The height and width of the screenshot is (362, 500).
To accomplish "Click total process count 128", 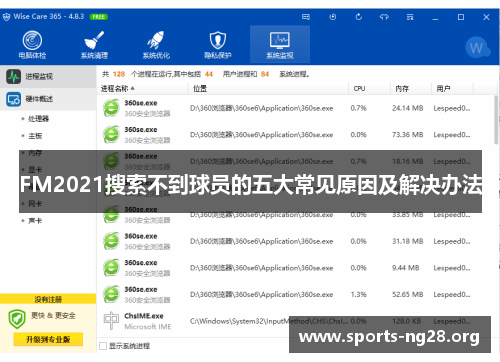I will coord(119,74).
